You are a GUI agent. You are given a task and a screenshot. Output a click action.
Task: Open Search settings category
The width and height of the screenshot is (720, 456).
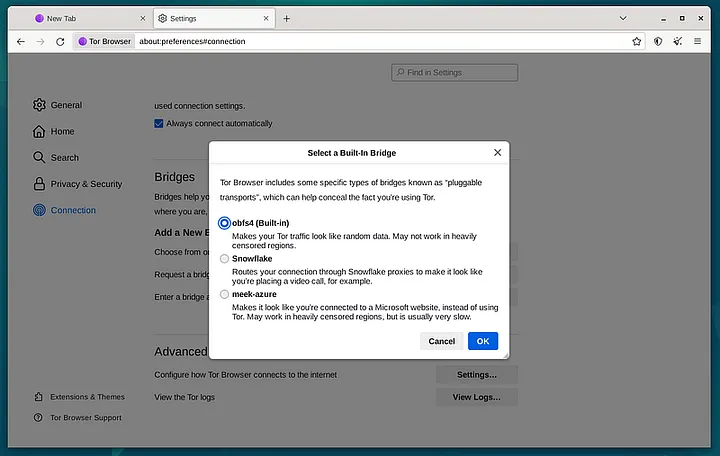[56, 158]
